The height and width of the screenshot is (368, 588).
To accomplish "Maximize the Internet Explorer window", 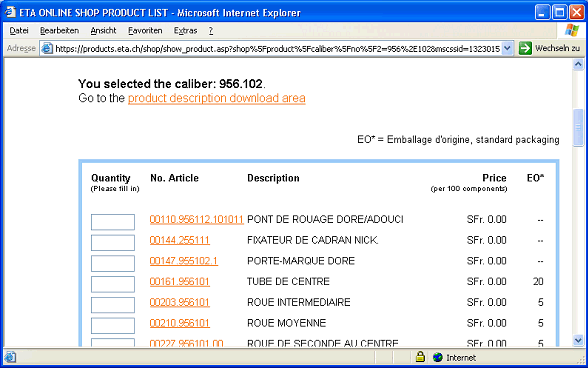I will (560, 12).
